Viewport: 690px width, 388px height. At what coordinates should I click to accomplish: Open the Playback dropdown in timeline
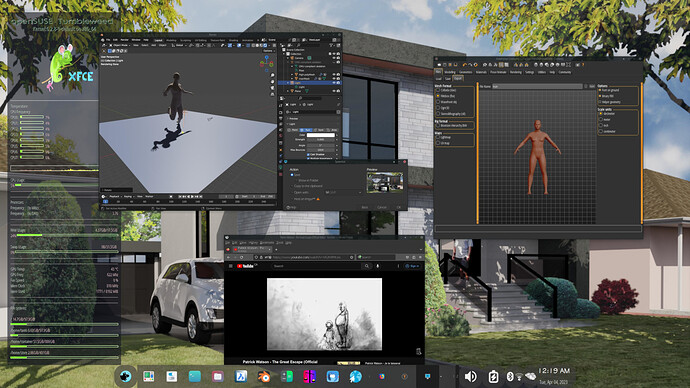(x=114, y=197)
